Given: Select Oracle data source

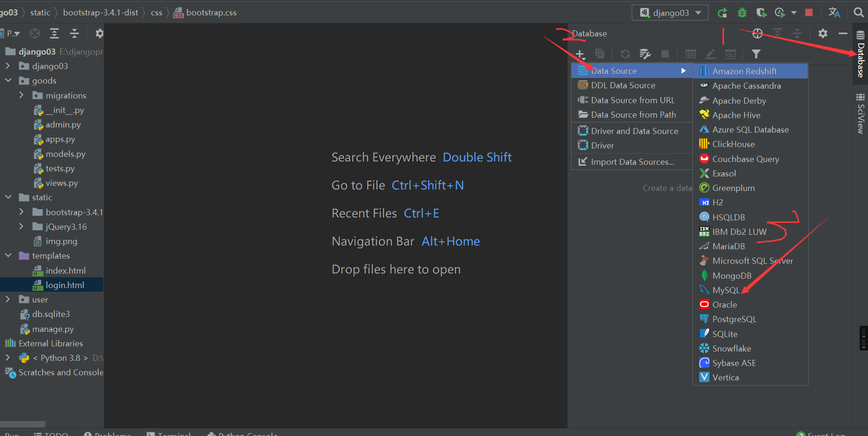Looking at the screenshot, I should [x=750, y=304].
